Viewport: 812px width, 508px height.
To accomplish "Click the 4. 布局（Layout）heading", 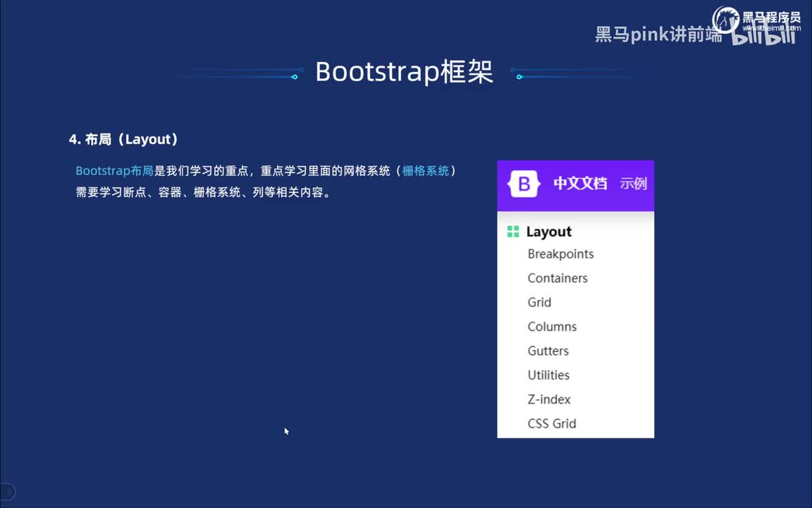I will tap(124, 140).
